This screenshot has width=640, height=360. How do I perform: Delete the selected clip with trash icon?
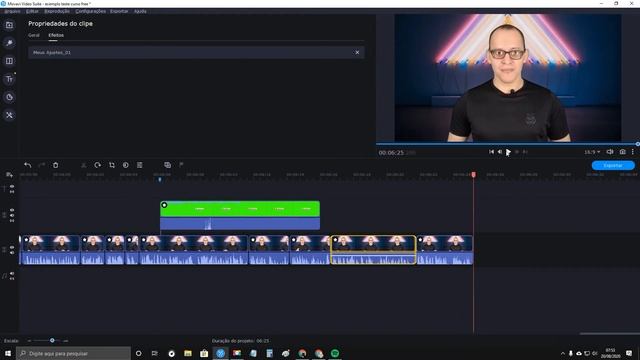click(56, 165)
